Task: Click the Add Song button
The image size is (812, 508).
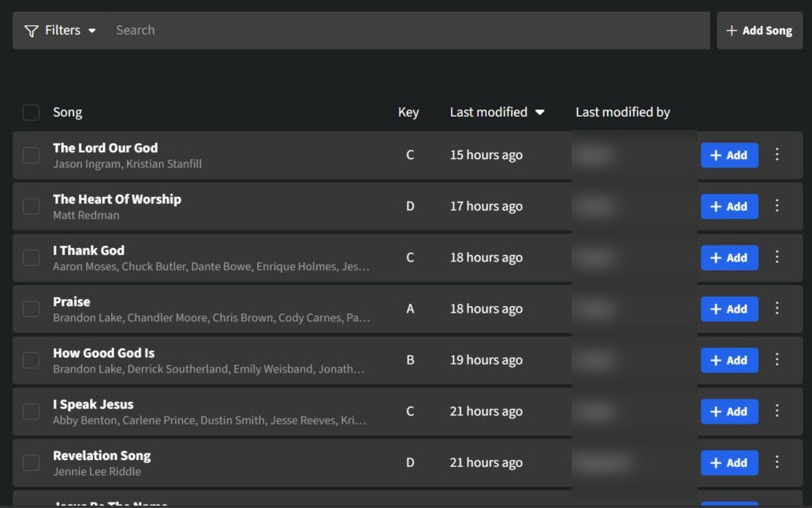Action: tap(760, 31)
